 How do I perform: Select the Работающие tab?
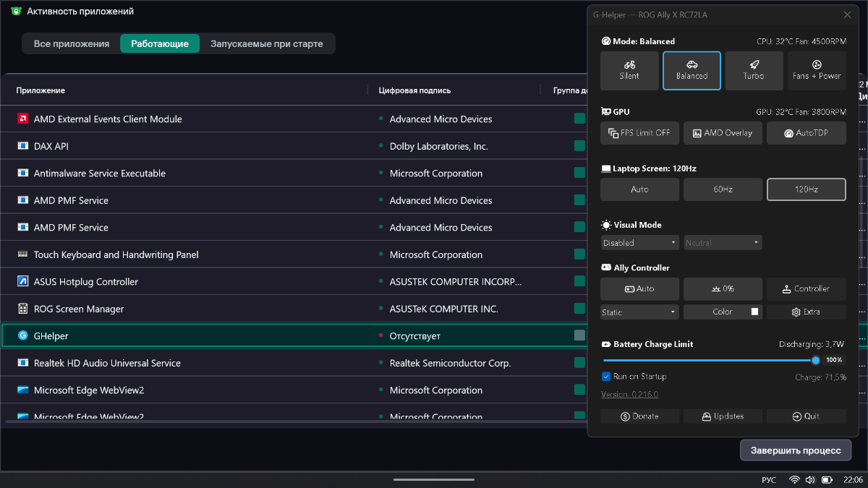point(160,44)
